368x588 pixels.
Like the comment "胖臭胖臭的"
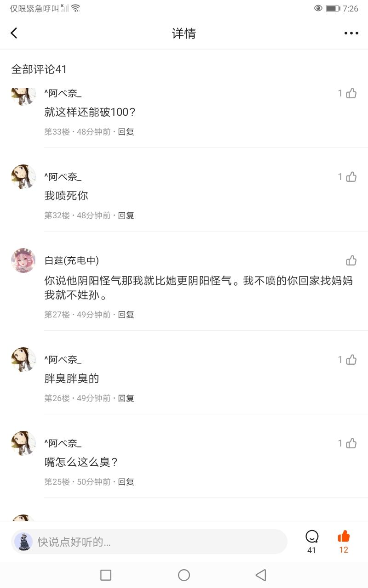click(x=351, y=360)
